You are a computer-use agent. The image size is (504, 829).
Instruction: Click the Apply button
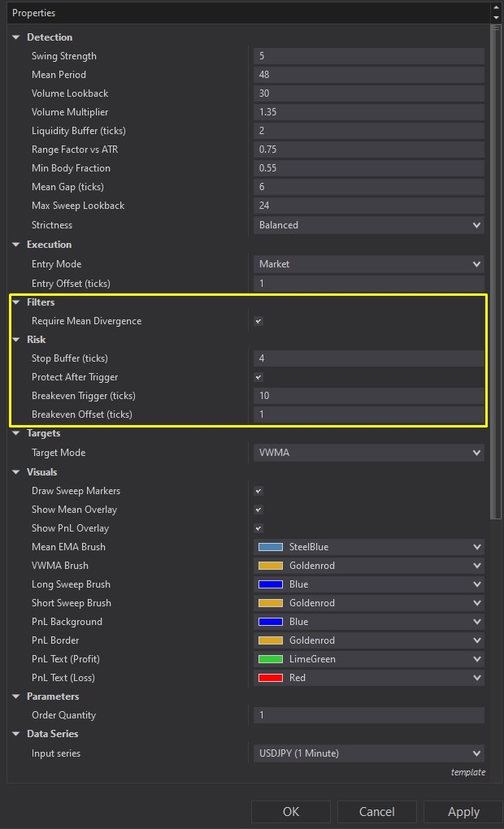click(463, 811)
